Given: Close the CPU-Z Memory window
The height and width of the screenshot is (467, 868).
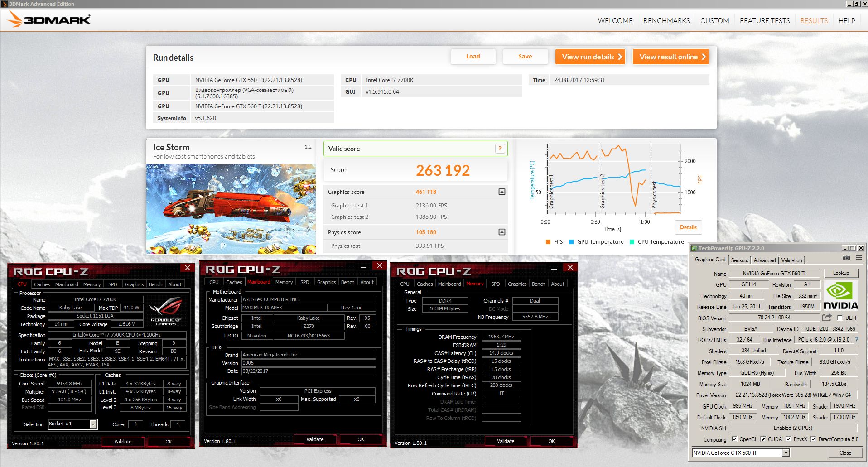Looking at the screenshot, I should [570, 267].
